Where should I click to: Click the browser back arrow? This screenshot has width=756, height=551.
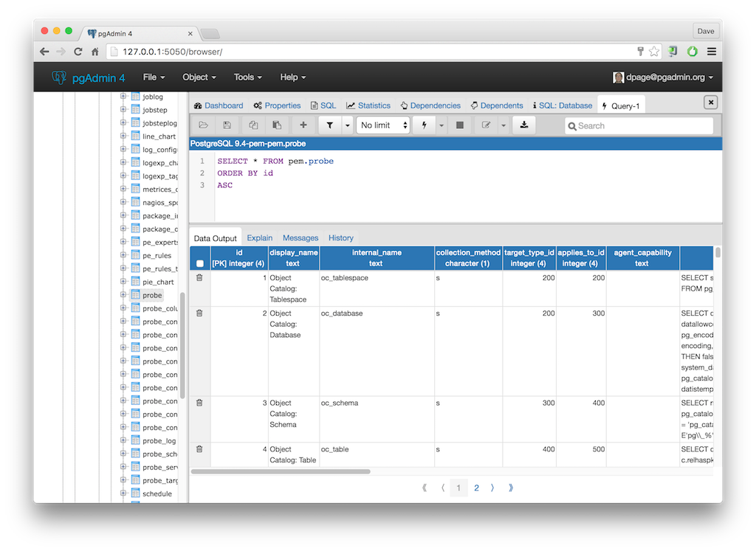[44, 52]
